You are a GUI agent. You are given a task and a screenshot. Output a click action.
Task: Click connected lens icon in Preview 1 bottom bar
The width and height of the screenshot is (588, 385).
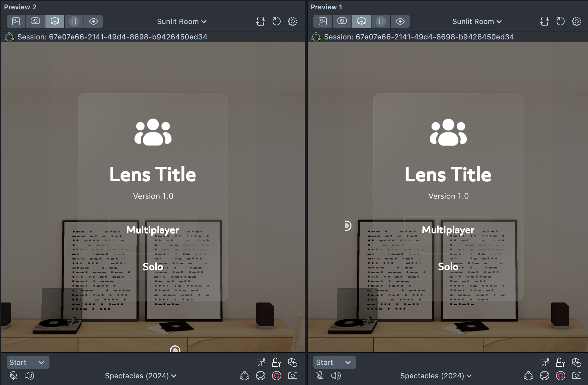pyautogui.click(x=528, y=376)
